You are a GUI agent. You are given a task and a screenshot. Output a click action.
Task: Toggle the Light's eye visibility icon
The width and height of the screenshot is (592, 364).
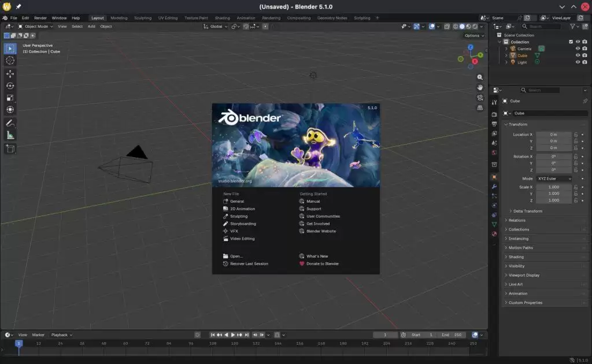click(579, 62)
